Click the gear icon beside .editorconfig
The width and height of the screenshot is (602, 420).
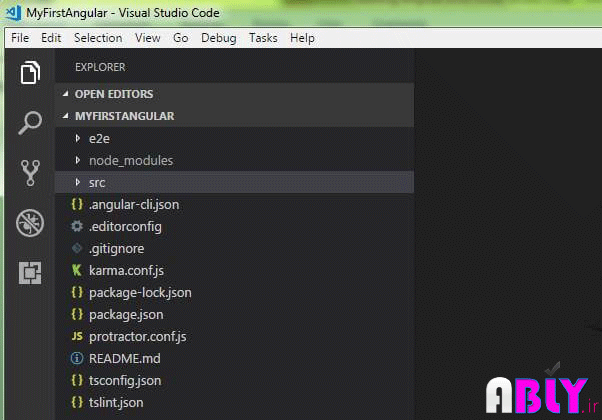tap(77, 227)
